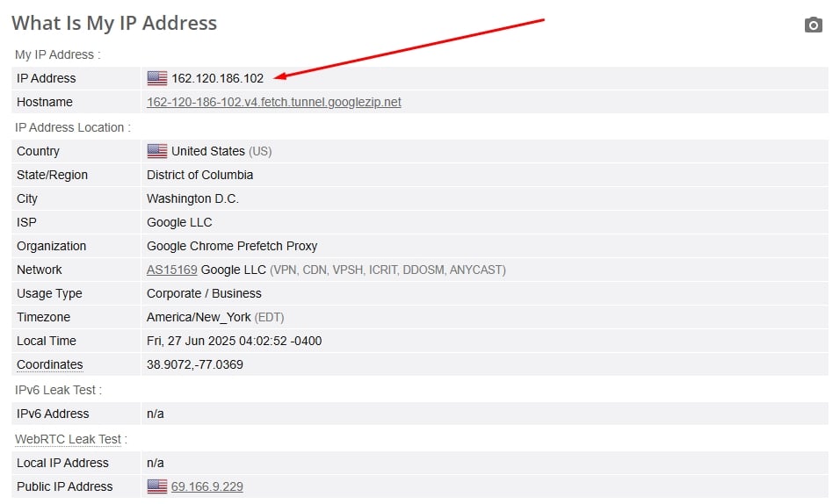Click the US flag beside 162.120.186.102
This screenshot has height=504, width=840.
point(157,78)
